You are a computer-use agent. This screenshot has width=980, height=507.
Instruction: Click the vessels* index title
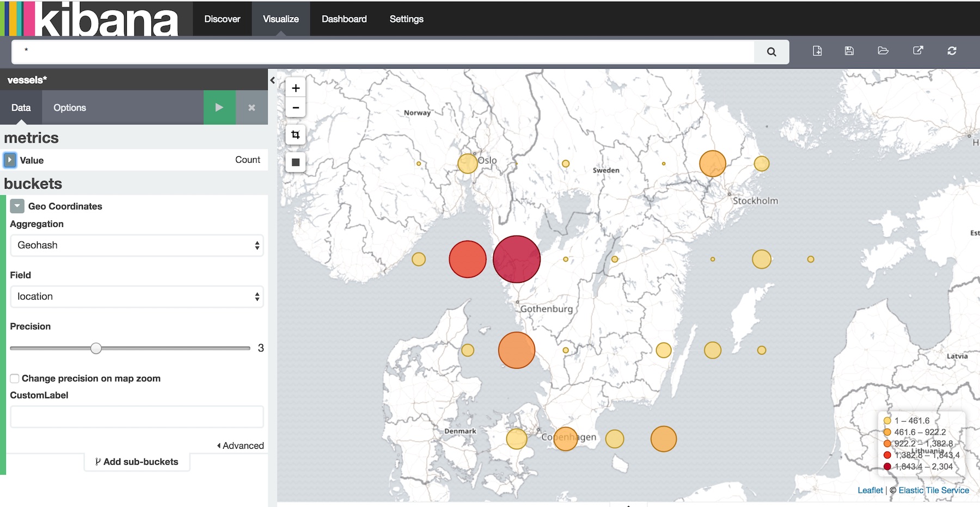27,80
